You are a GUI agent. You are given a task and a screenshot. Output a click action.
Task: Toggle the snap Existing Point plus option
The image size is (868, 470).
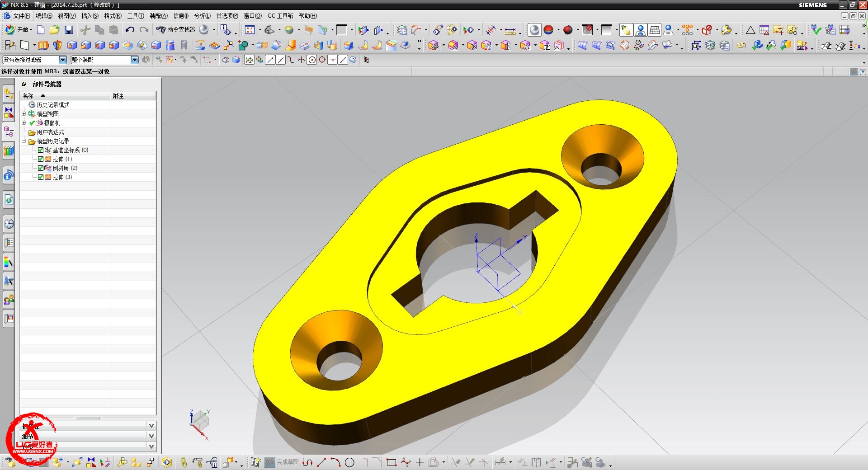coord(332,60)
